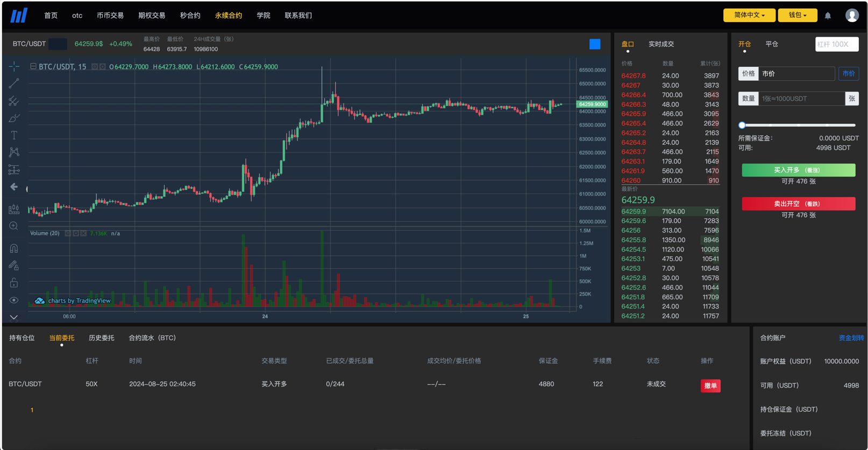Viewport: 868px width, 450px height.
Task: Open the user profile avatar
Action: pos(852,15)
